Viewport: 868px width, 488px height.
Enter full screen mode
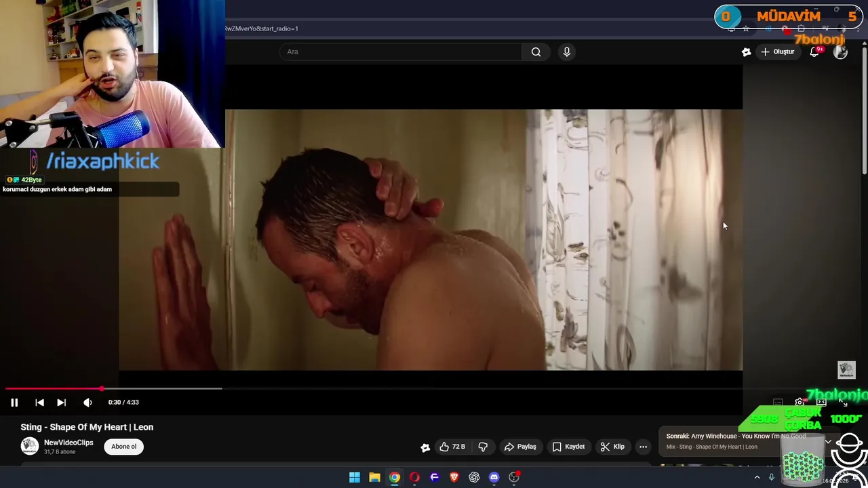pyautogui.click(x=843, y=403)
